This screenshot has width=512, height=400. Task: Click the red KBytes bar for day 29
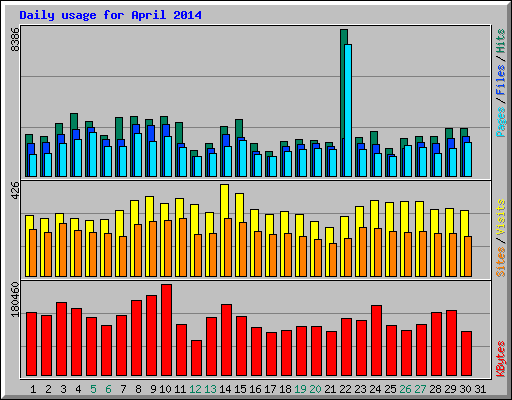[452, 343]
